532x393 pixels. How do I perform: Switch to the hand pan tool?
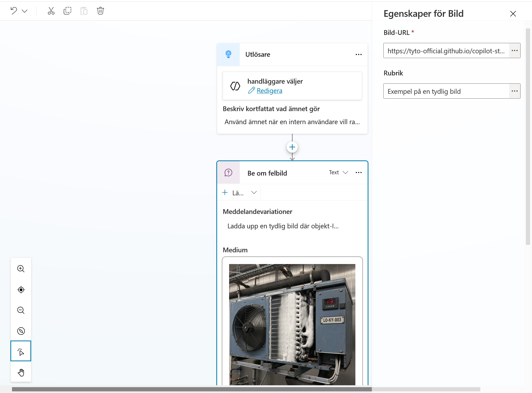coord(21,372)
